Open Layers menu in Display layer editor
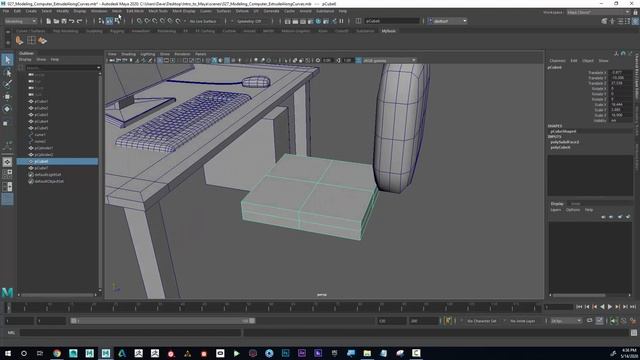This screenshot has width=640, height=360. [x=556, y=210]
